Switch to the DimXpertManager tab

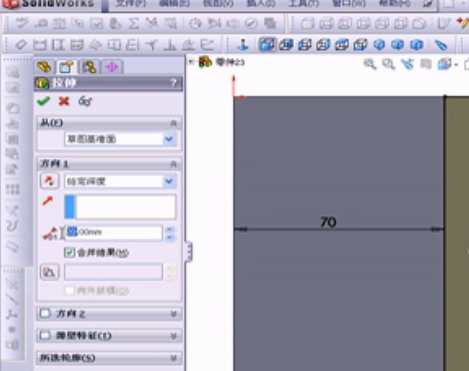(x=112, y=67)
